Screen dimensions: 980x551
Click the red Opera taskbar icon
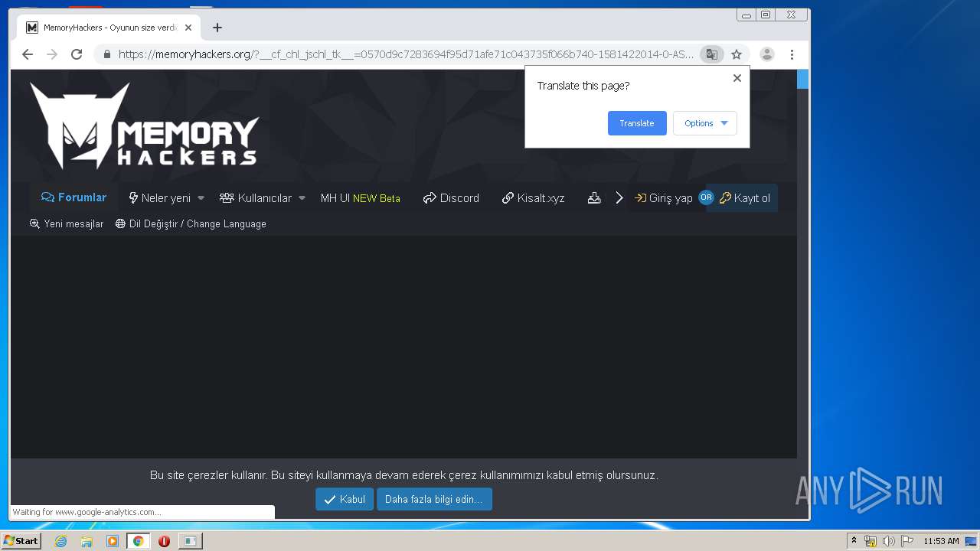164,541
